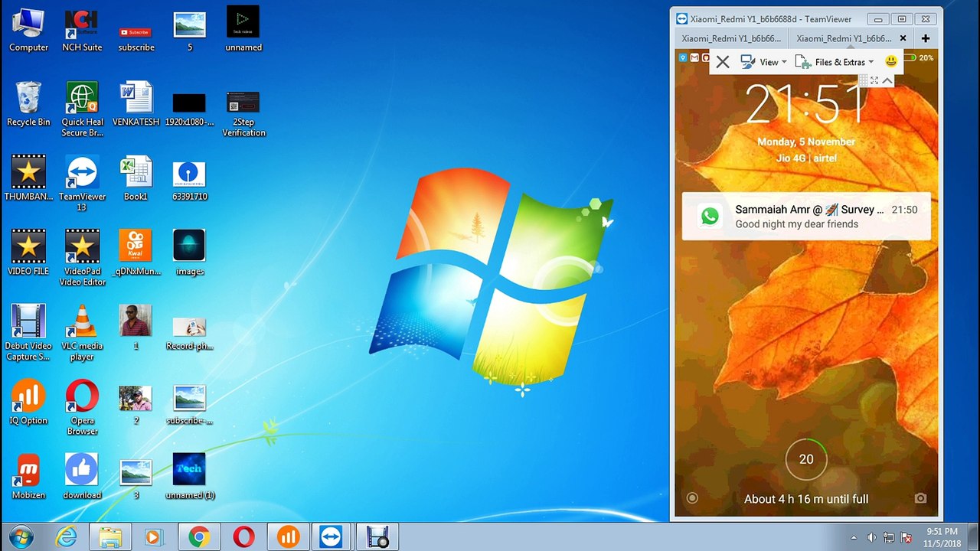
Task: Switch to TeamViewer on the taskbar
Action: coord(332,537)
